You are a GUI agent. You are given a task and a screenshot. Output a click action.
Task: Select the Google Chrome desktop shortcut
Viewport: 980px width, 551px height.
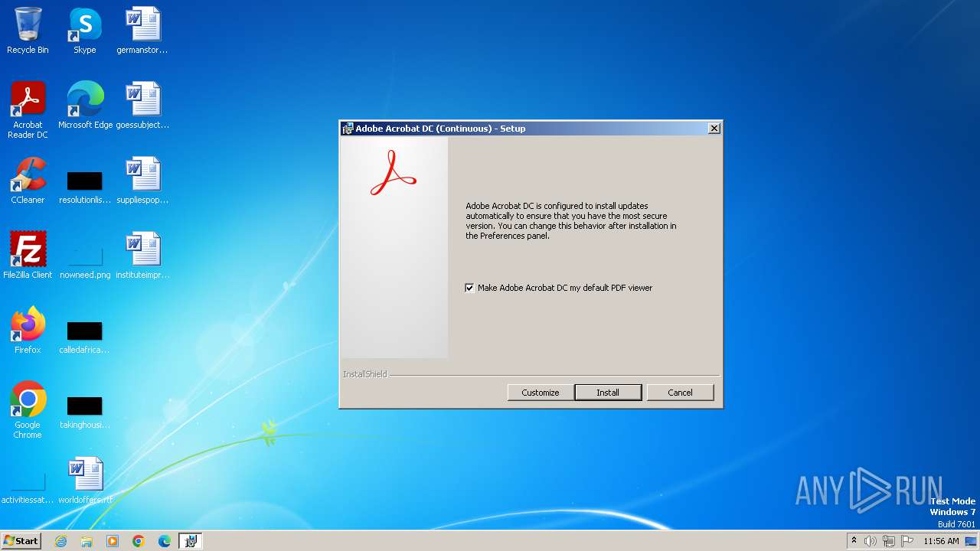pos(28,410)
